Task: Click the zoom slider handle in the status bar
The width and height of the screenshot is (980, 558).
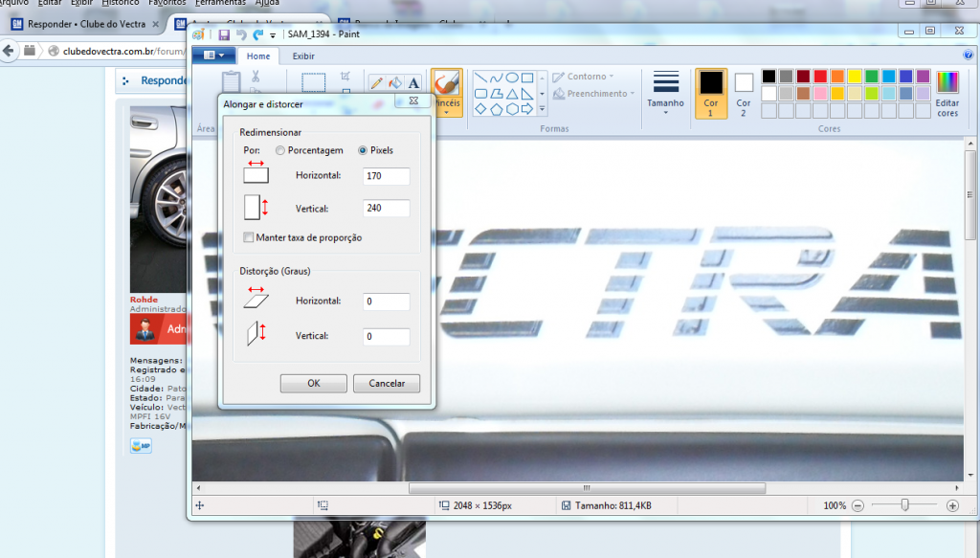Action: point(904,505)
